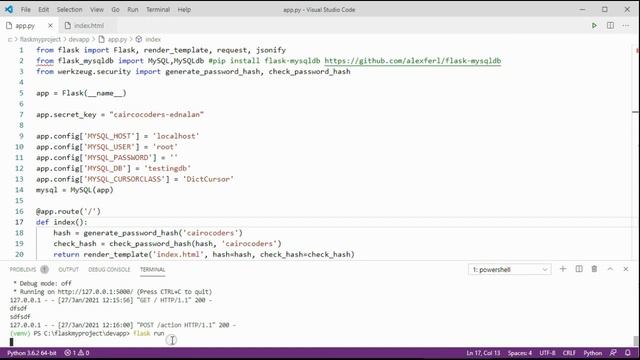Open editor More Actions ellipsis
640x360 pixels.
626,25
